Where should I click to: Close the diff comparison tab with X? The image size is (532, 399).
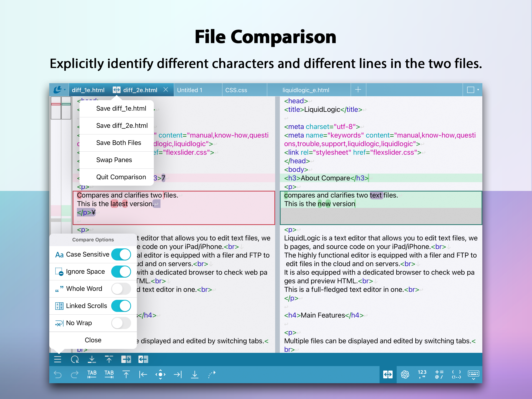point(166,90)
